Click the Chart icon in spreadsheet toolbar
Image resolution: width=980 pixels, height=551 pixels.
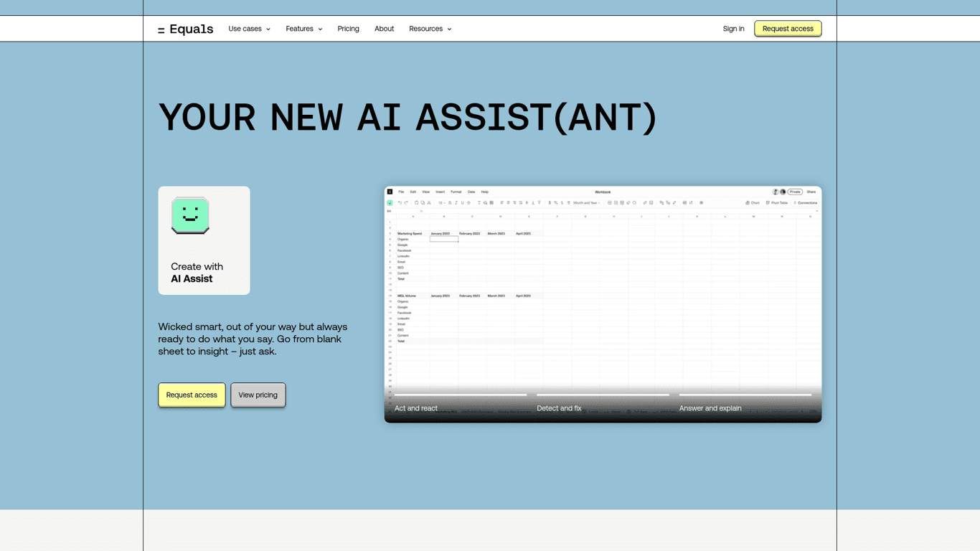(x=752, y=203)
